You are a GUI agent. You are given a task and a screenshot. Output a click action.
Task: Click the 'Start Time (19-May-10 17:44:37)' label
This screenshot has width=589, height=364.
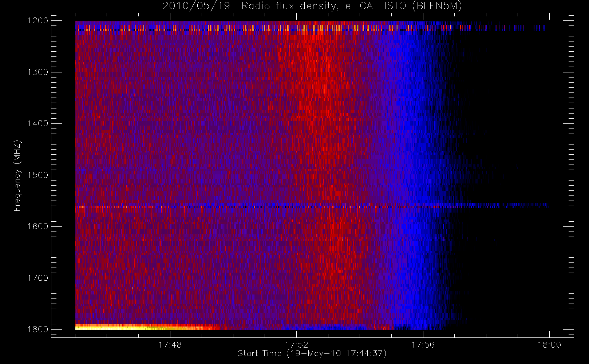click(x=312, y=353)
